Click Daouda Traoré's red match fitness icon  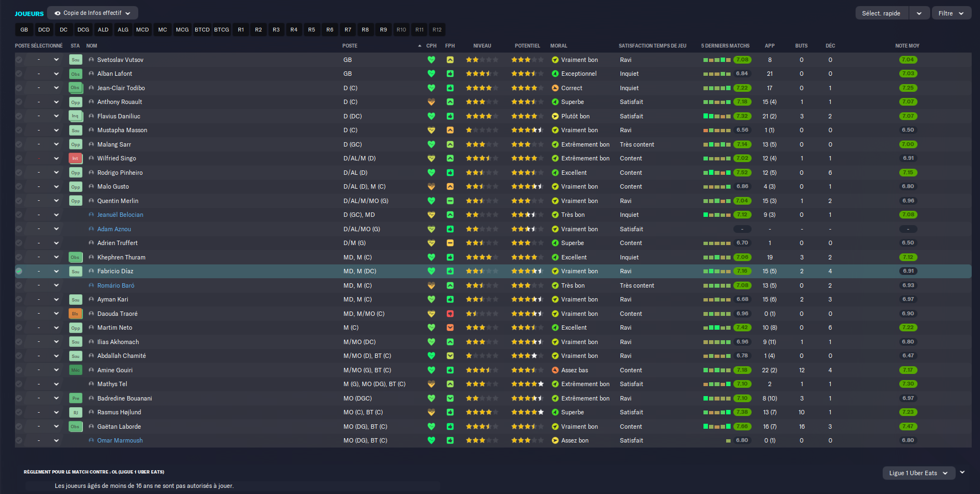450,314
